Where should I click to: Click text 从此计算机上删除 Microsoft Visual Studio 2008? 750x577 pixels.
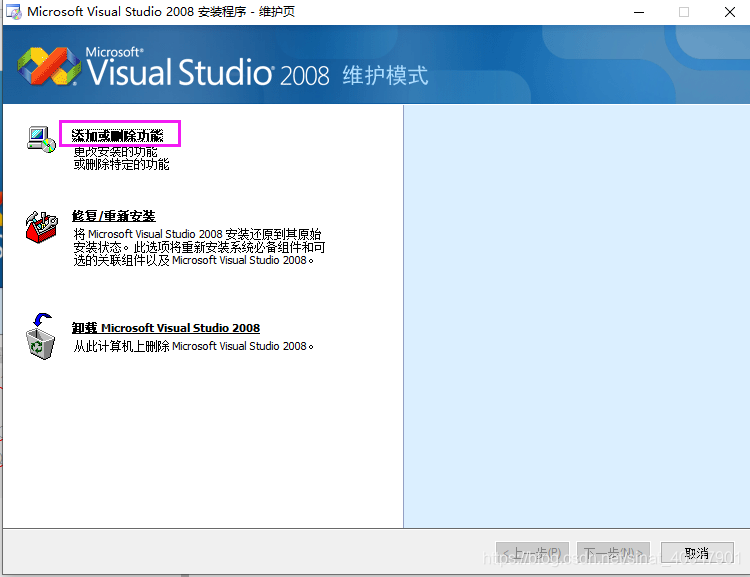click(194, 346)
